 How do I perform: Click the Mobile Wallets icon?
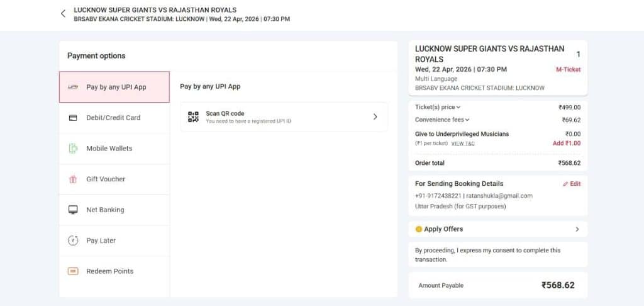(73, 149)
